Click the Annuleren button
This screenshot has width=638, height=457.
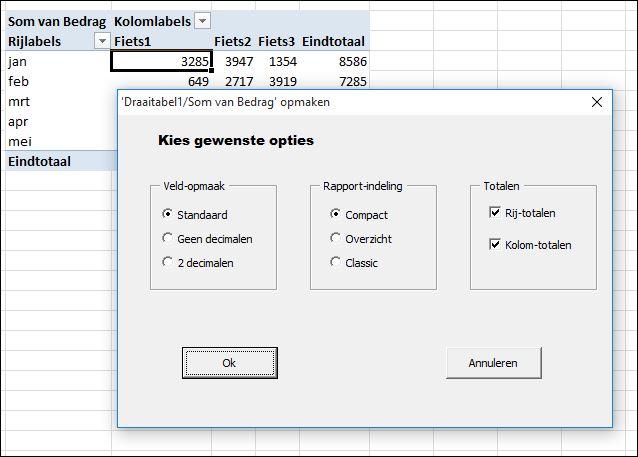pyautogui.click(x=494, y=363)
